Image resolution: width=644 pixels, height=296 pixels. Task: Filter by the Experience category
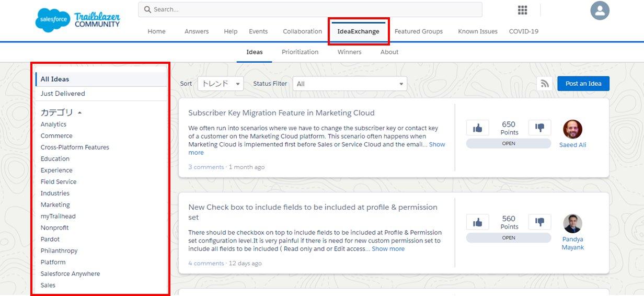click(x=56, y=170)
